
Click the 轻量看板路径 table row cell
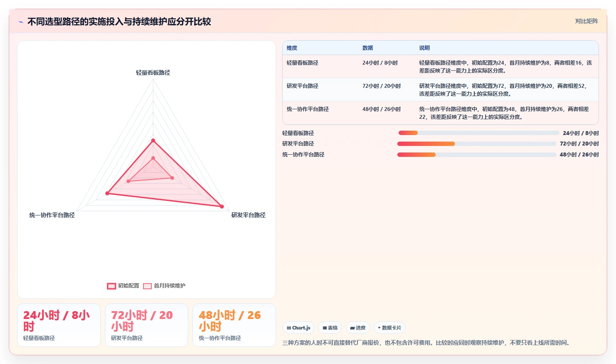click(303, 63)
